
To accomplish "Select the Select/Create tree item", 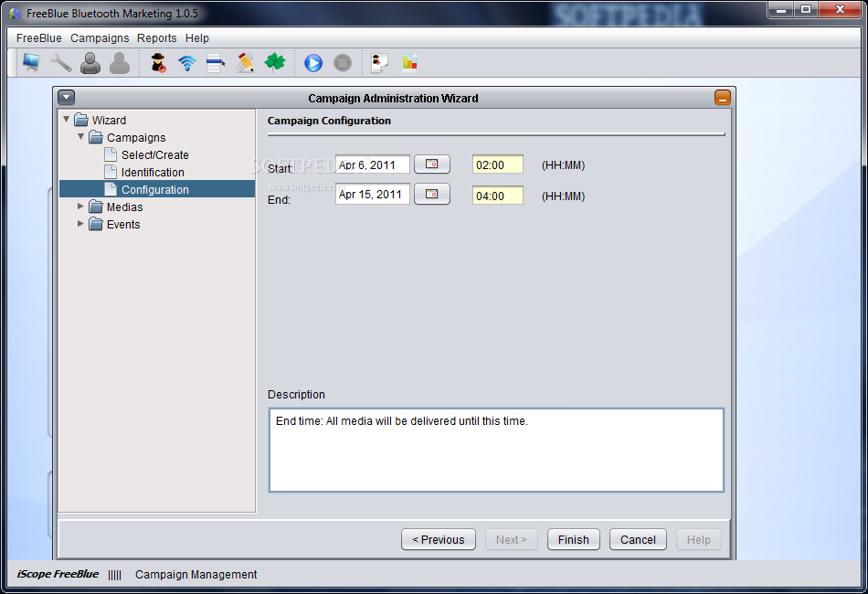I will click(147, 155).
